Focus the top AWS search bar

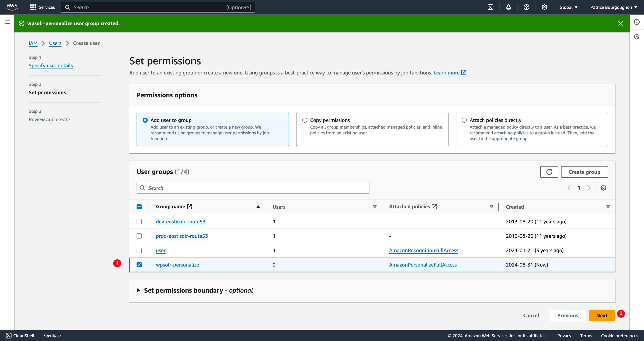pyautogui.click(x=158, y=7)
